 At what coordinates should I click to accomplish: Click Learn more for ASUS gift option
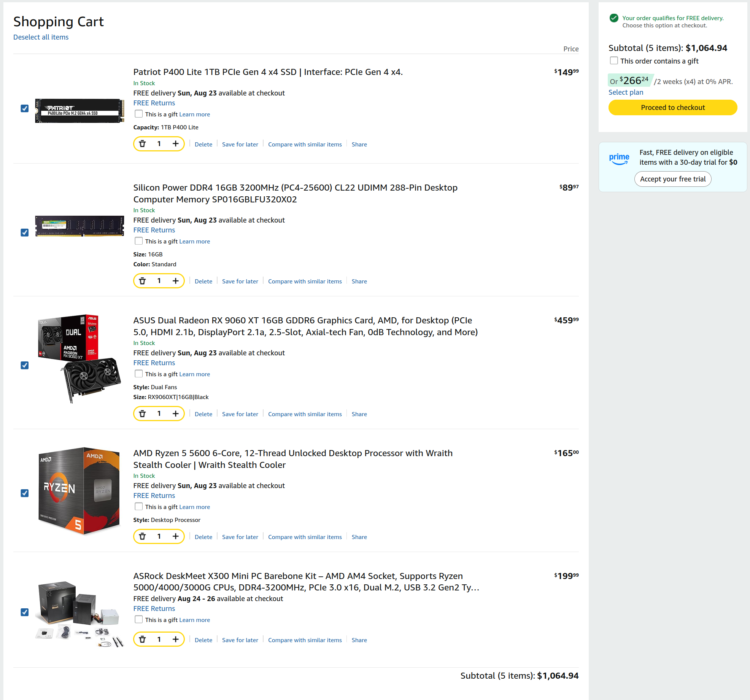[x=195, y=374]
